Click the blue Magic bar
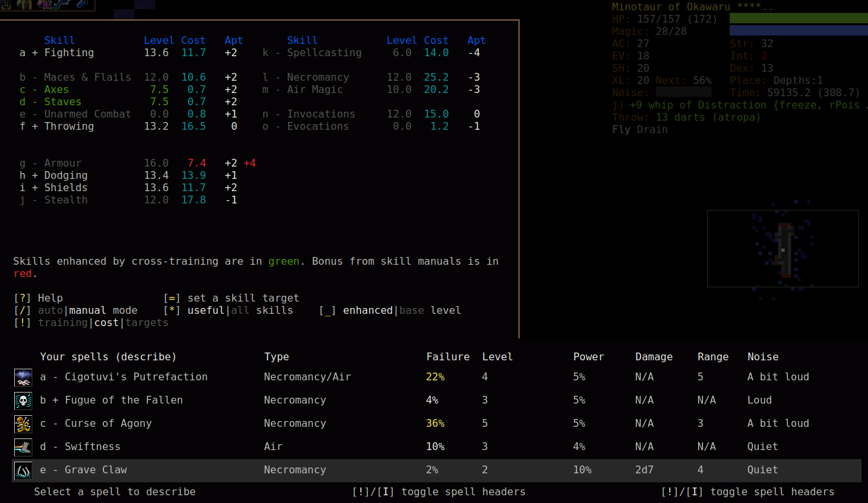The height and width of the screenshot is (503, 868). [799, 30]
